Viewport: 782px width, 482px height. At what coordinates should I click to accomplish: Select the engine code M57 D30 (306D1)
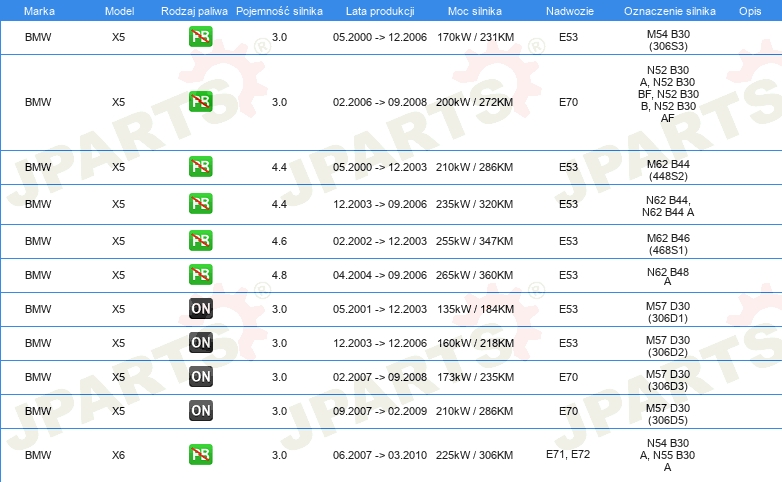[x=668, y=312]
